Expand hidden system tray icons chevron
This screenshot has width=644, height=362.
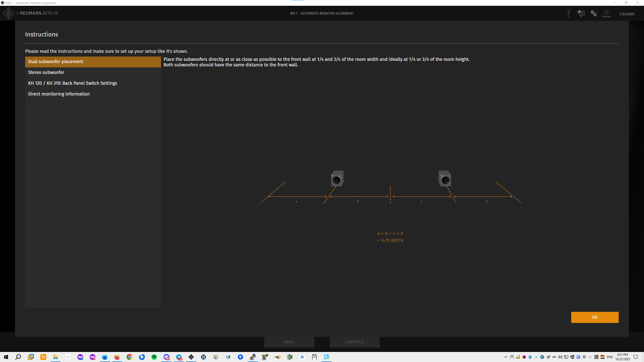tap(506, 357)
